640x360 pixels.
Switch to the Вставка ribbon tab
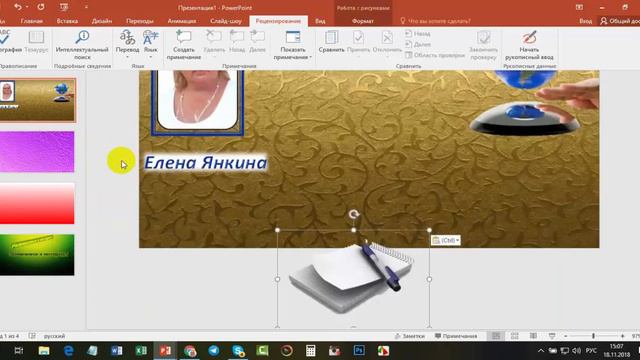click(67, 21)
